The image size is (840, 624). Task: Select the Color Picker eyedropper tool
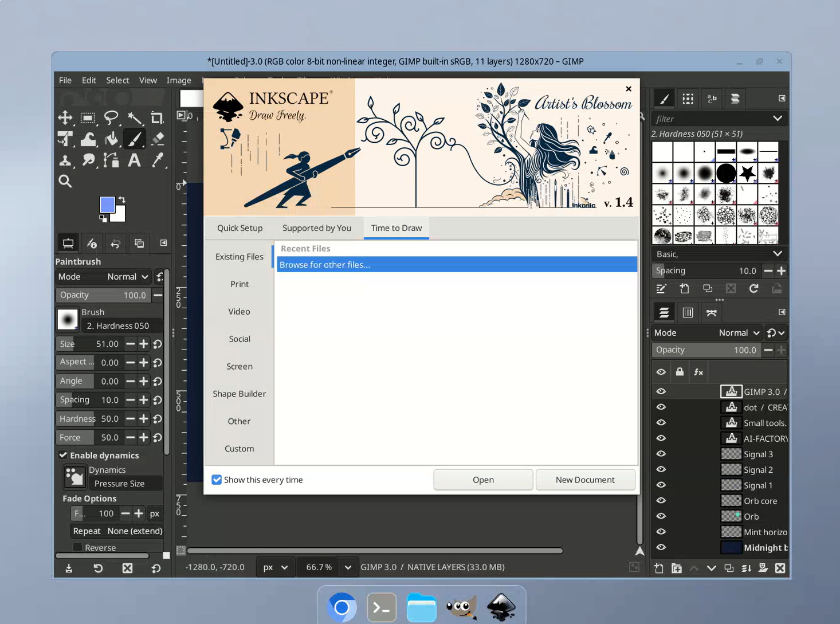tap(157, 160)
